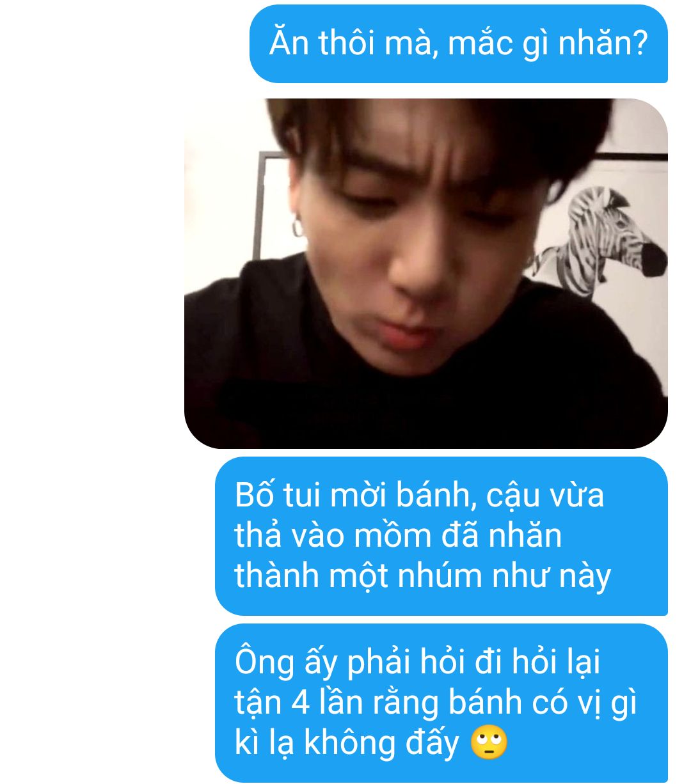Click the hoop earring in the photo
The image size is (691, 784).
tap(298, 228)
